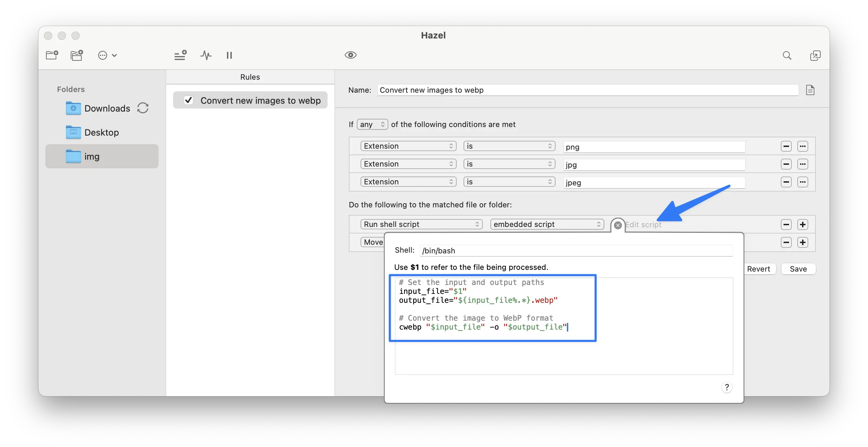Click the eye preview icon
Viewport: 868px width, 447px height.
[351, 55]
